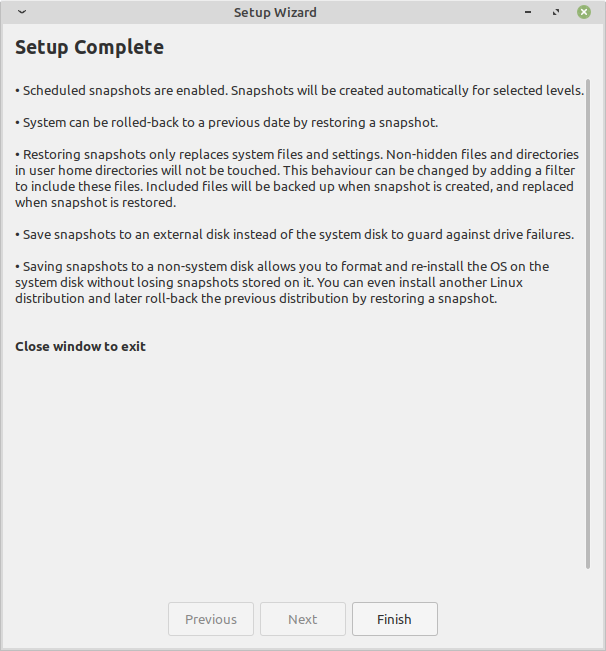Minimize the Setup Wizard window
The width and height of the screenshot is (606, 651).
[x=528, y=12]
